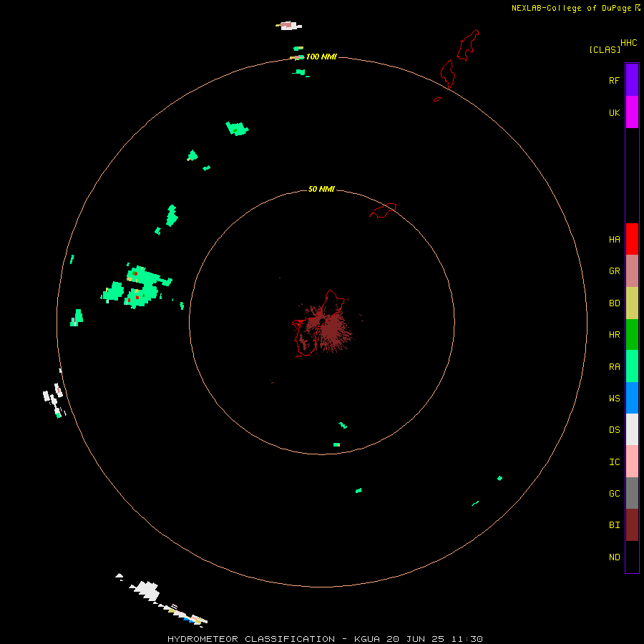Click the "HA" legend label
Viewport: 644px width, 644px height.
tap(614, 239)
